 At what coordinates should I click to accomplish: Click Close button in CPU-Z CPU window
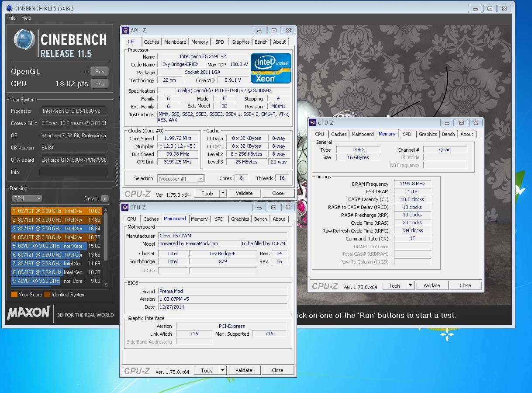tap(278, 193)
